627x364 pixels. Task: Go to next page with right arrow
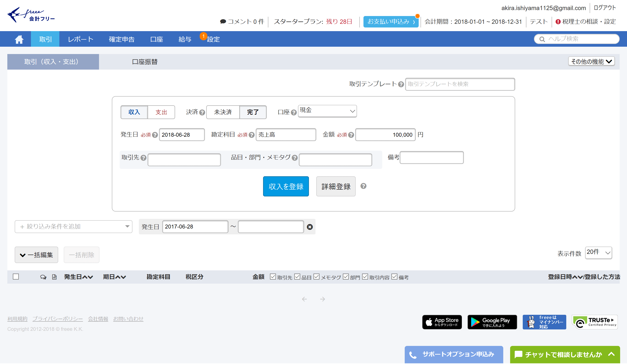[x=322, y=299]
